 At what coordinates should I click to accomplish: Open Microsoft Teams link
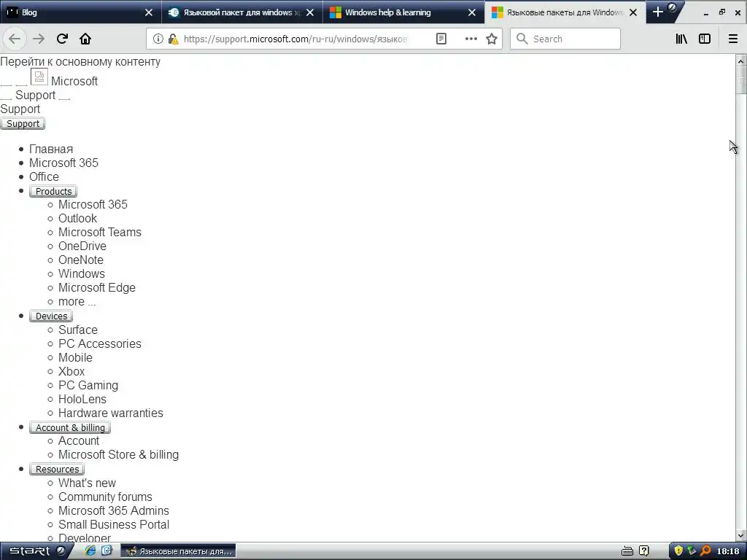[x=99, y=233]
